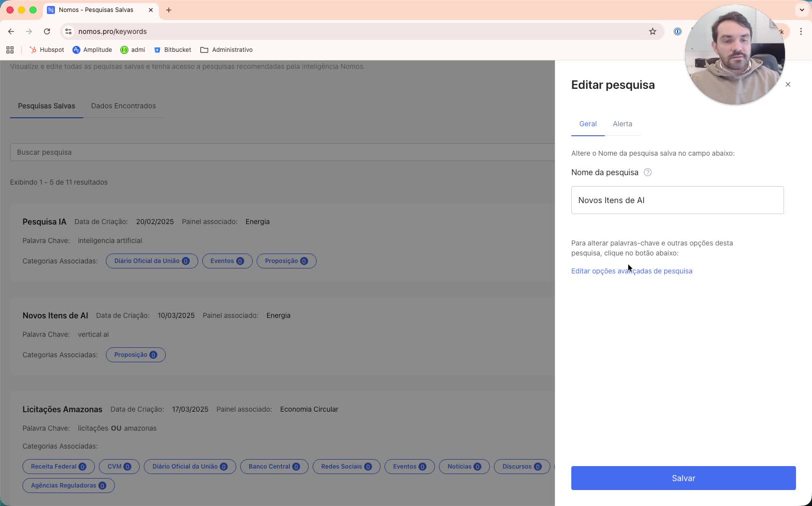Image resolution: width=812 pixels, height=506 pixels.
Task: Click the Buscar pesquisa search field
Action: [x=282, y=152]
